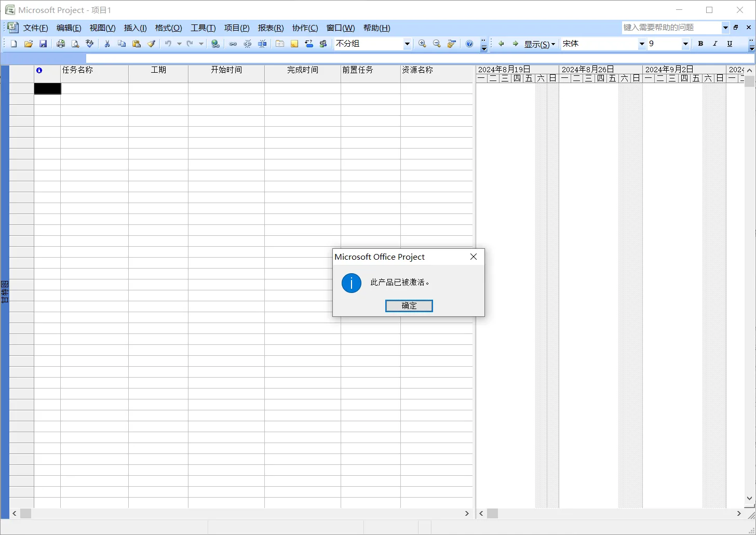Select the 资源名称 column header

(437, 74)
